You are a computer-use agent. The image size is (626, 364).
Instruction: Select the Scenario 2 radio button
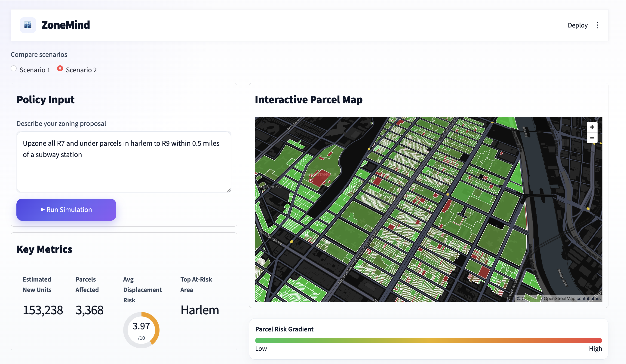[60, 69]
